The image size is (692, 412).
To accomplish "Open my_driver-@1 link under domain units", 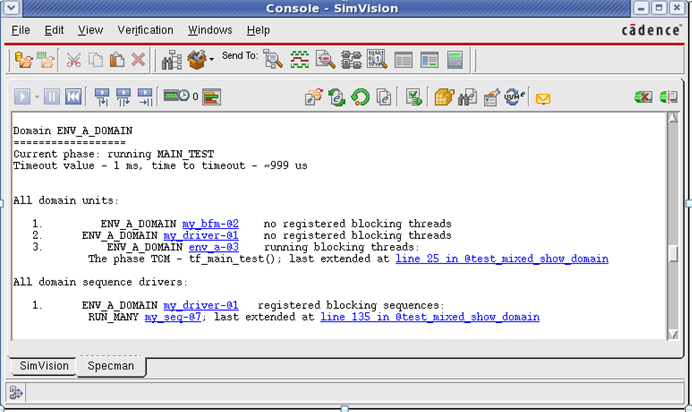I will click(x=201, y=236).
